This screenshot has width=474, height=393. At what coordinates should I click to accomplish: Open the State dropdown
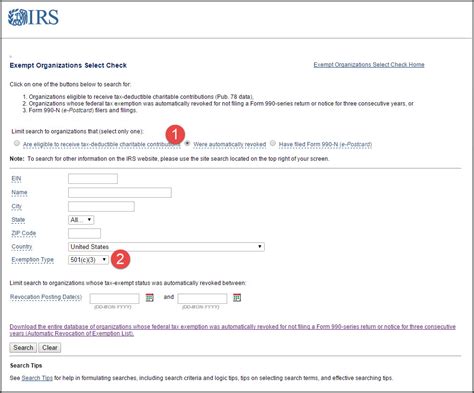pos(81,220)
